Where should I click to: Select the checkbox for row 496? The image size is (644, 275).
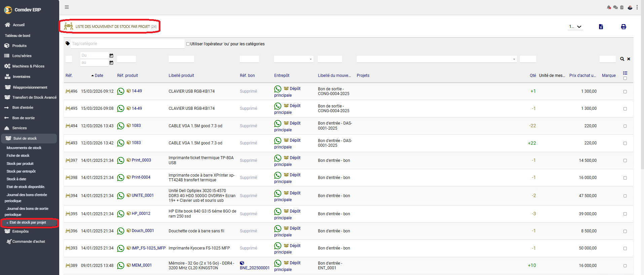click(625, 92)
